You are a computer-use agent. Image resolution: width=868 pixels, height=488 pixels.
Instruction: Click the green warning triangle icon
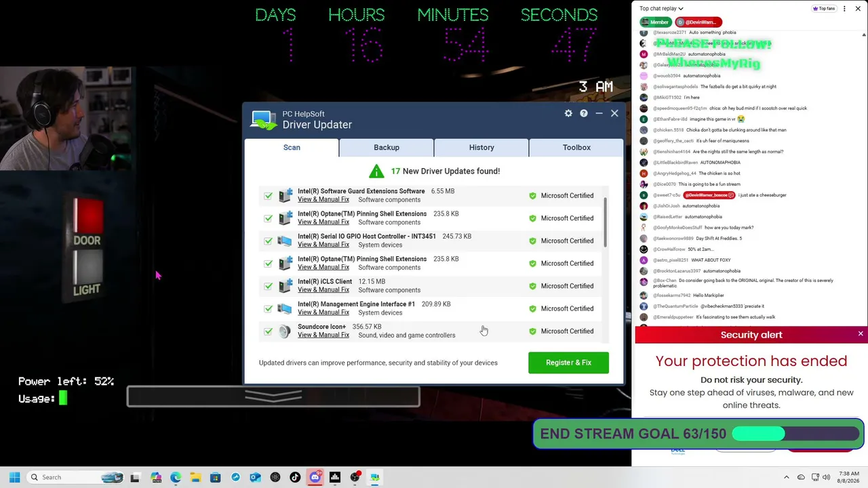point(376,171)
